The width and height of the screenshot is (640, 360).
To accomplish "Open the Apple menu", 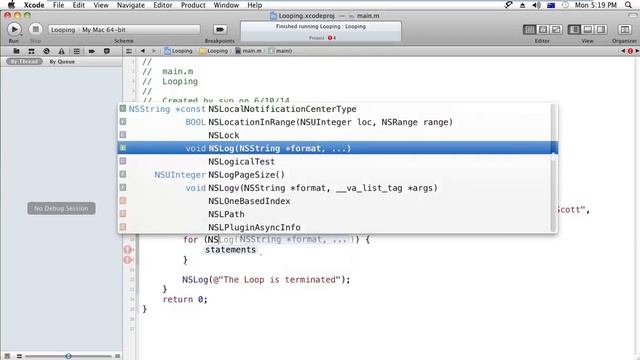I will click(x=11, y=5).
